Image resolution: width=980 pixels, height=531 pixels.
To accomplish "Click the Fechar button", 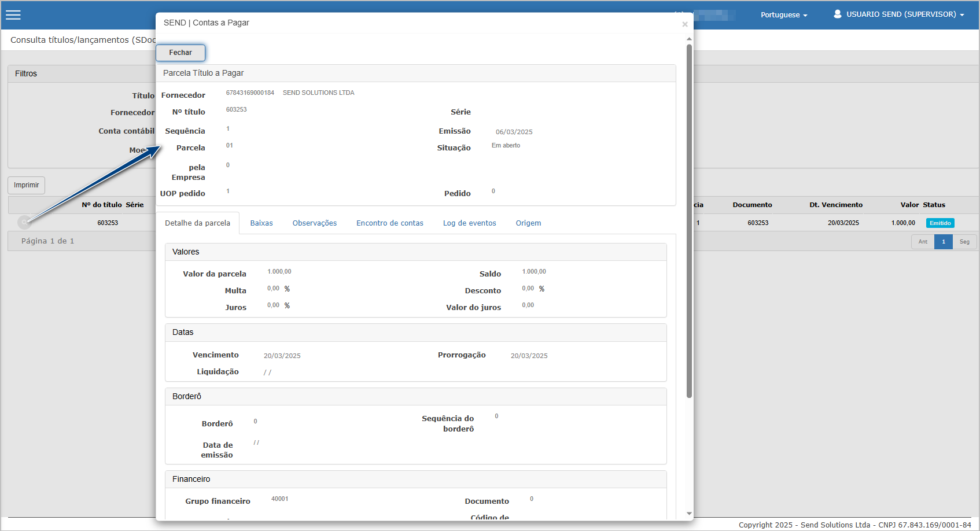I will tap(180, 53).
